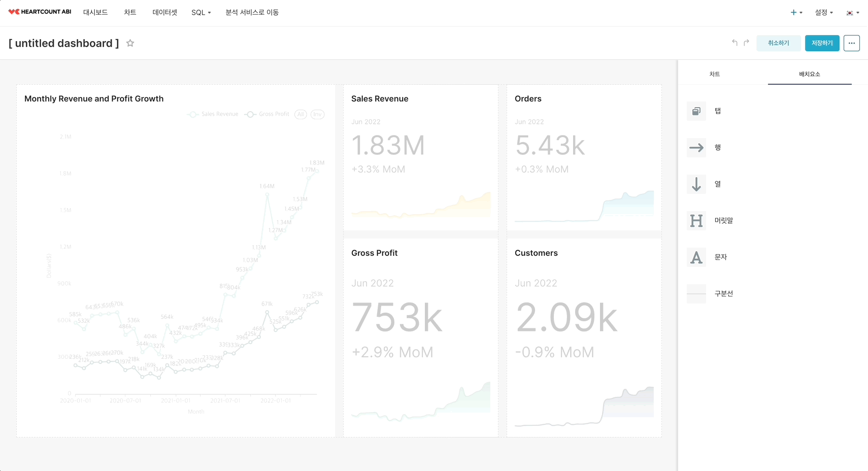Toggle the Sales Revenue legend series
This screenshot has width=868, height=471.
pyautogui.click(x=213, y=114)
